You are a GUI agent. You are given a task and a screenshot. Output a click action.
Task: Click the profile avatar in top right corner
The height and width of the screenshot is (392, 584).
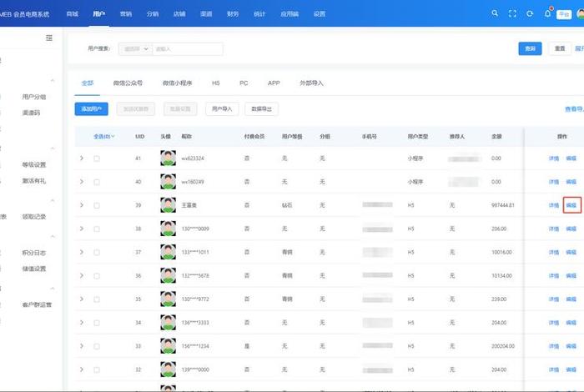[581, 14]
